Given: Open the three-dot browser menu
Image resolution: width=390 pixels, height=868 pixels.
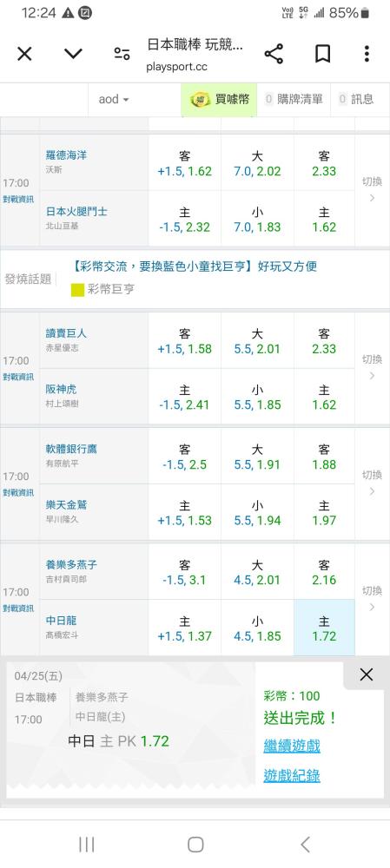Looking at the screenshot, I should click(x=367, y=54).
